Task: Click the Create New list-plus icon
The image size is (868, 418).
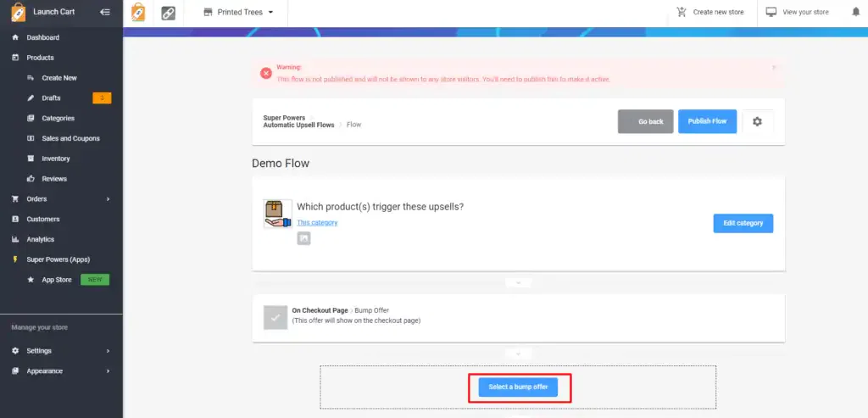Action: coord(31,78)
